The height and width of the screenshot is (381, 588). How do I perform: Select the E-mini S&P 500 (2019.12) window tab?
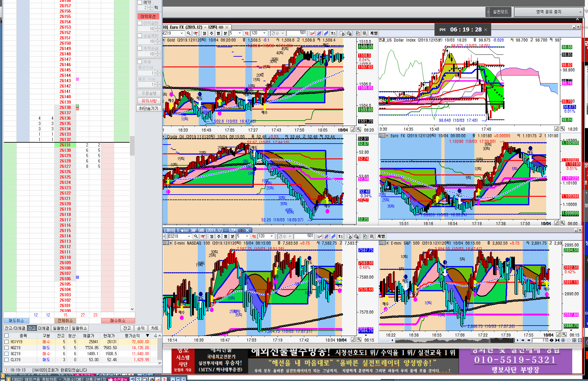[x=207, y=230]
